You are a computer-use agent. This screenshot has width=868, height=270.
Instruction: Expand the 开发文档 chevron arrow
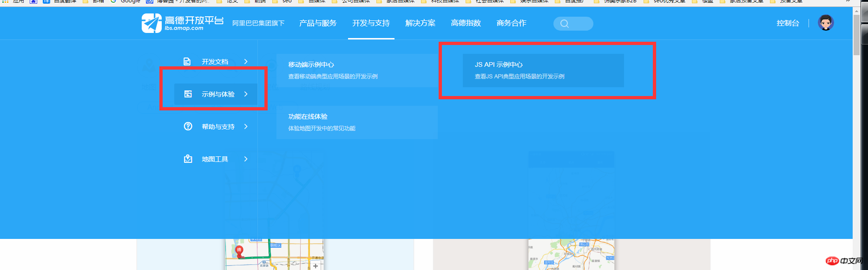246,62
